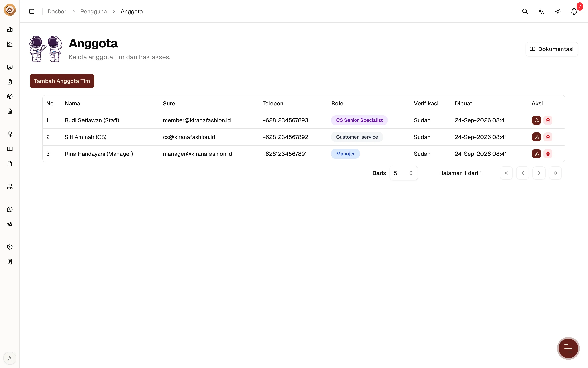588x368 pixels.
Task: Toggle the sidebar panel icon
Action: click(32, 11)
